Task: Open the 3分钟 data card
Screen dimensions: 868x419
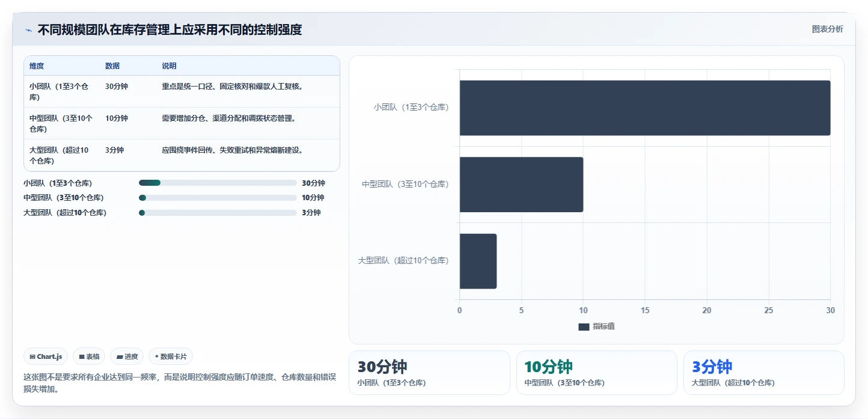Action: pos(764,373)
